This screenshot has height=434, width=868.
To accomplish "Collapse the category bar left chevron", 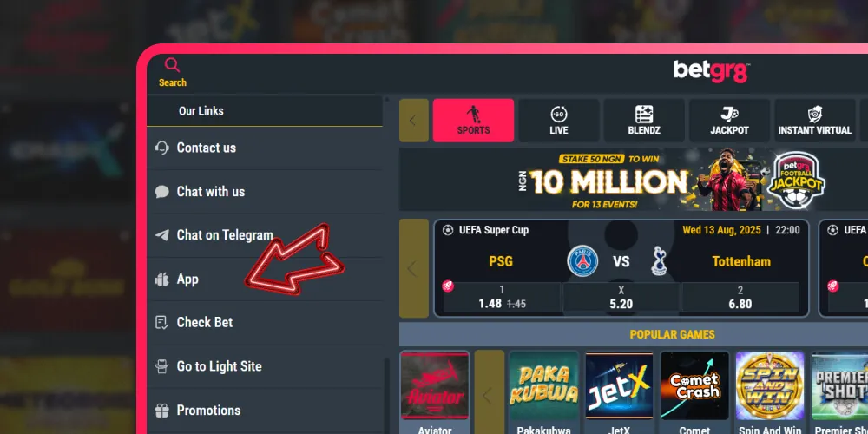I will (413, 120).
